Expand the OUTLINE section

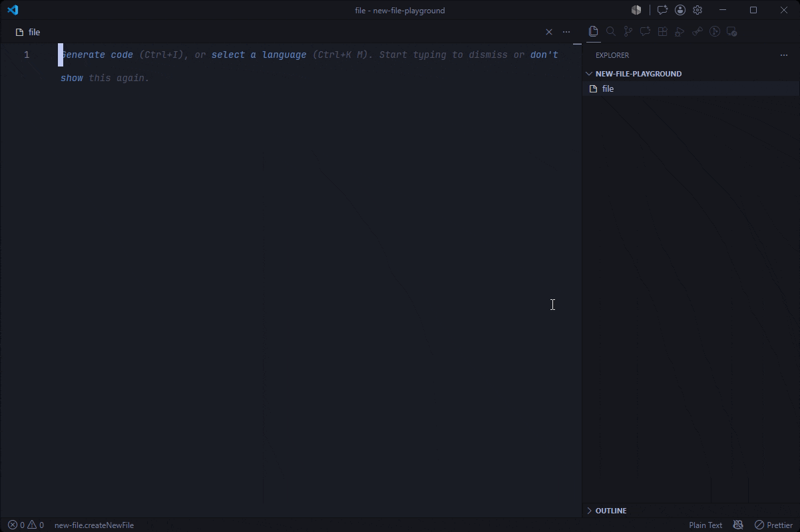[611, 511]
